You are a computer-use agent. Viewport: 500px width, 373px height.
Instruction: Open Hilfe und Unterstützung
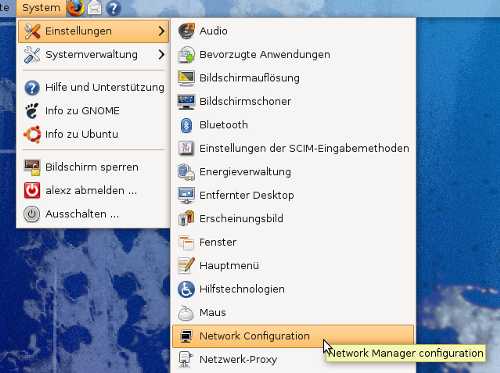(93, 88)
